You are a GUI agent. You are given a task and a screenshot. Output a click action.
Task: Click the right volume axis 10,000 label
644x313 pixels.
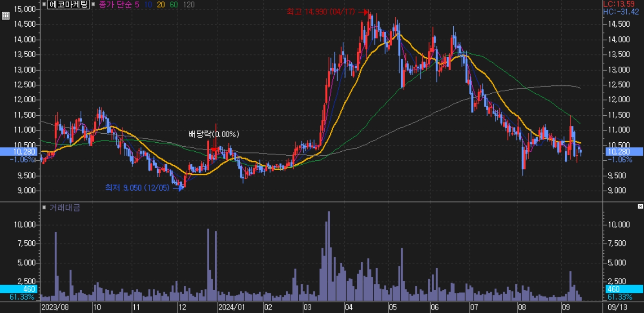pos(619,224)
